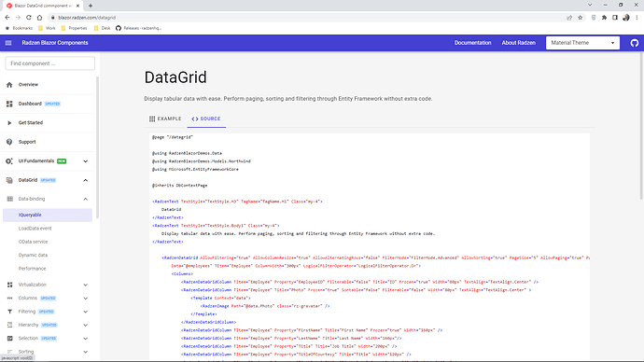Click the DataGrid sidebar icon
Image resolution: width=644 pixels, height=362 pixels.
[9, 180]
